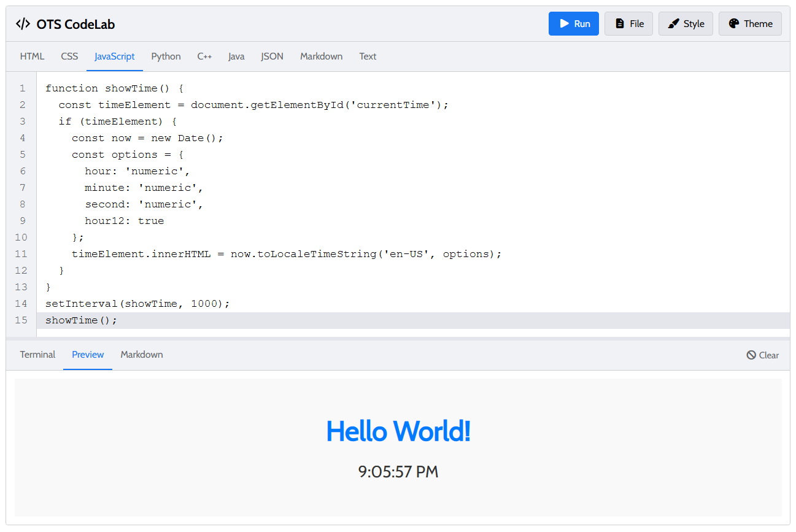The width and height of the screenshot is (796, 532).
Task: Open the Python tab
Action: click(x=166, y=56)
